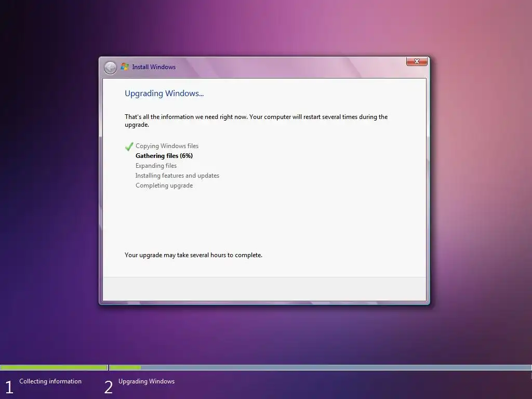Viewport: 532px width, 399px height.
Task: Click the stage number 2 at bottom
Action: (108, 387)
